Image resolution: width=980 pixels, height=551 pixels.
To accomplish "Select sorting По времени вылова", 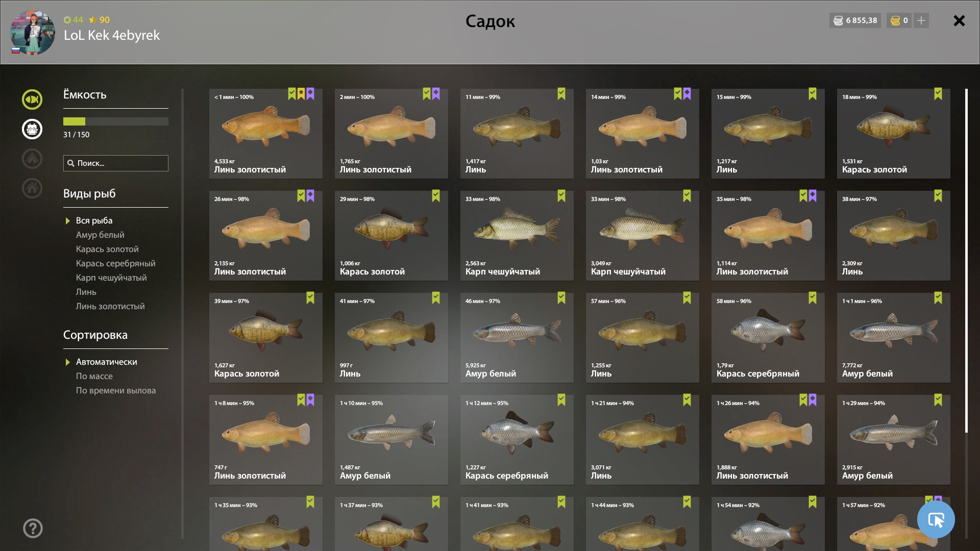I will tap(116, 390).
